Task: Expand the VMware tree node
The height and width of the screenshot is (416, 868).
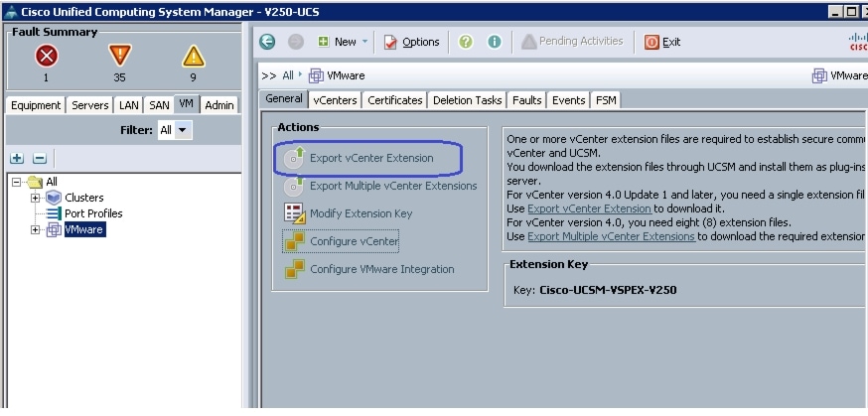Action: coord(35,229)
